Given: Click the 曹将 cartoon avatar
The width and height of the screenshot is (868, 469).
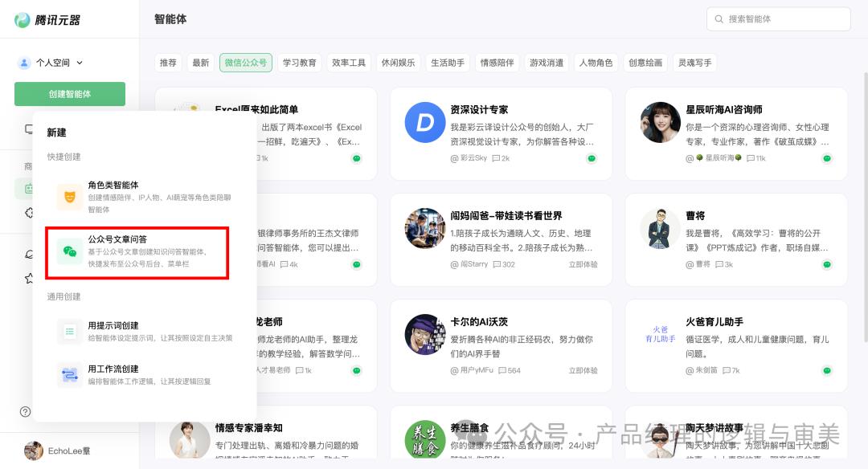Looking at the screenshot, I should pyautogui.click(x=661, y=228).
